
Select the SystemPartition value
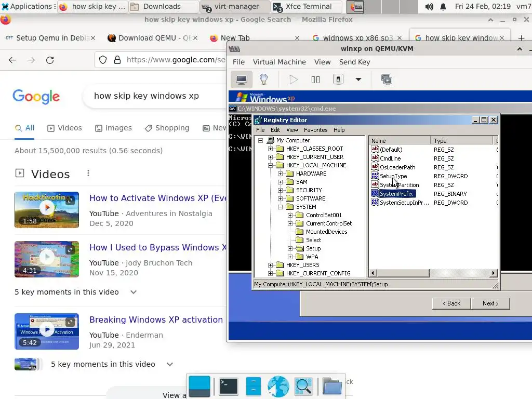pyautogui.click(x=400, y=185)
